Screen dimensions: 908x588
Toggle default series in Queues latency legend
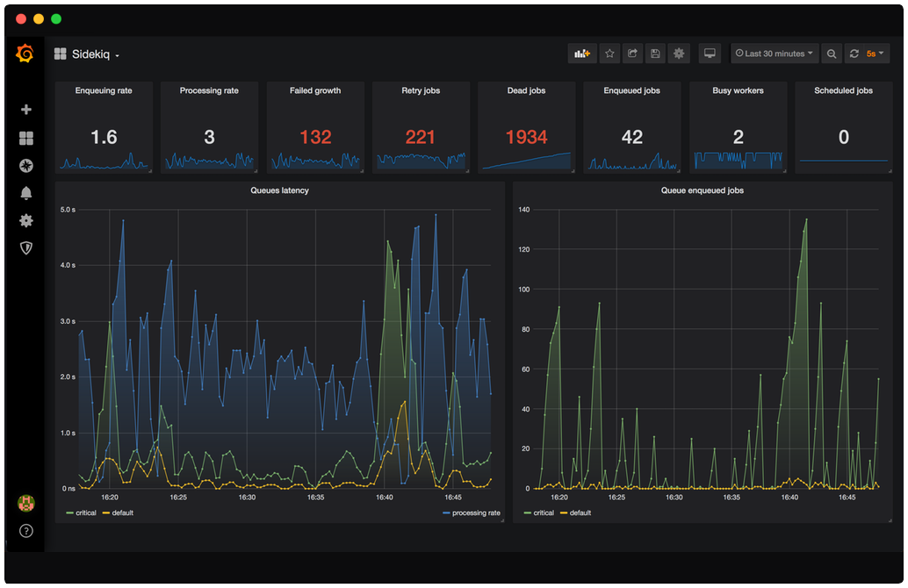[123, 513]
